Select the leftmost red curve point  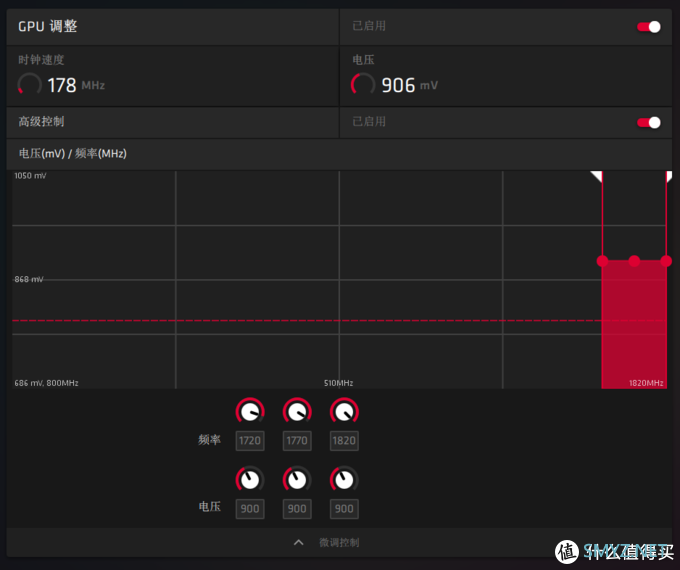pos(602,261)
